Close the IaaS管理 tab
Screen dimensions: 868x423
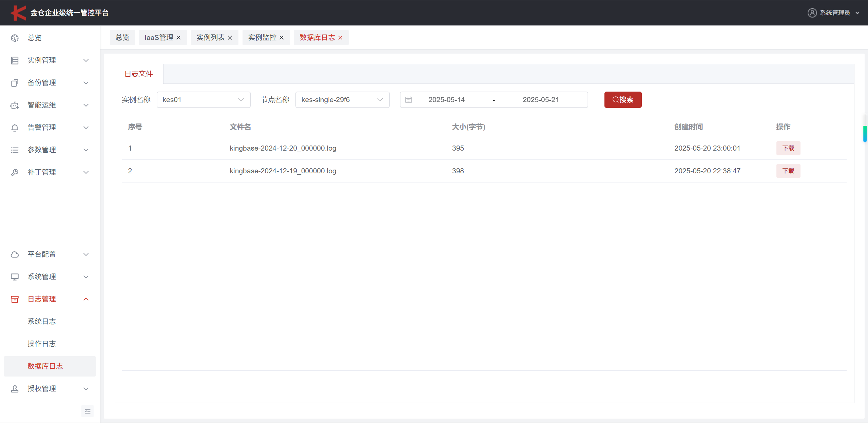tap(178, 38)
